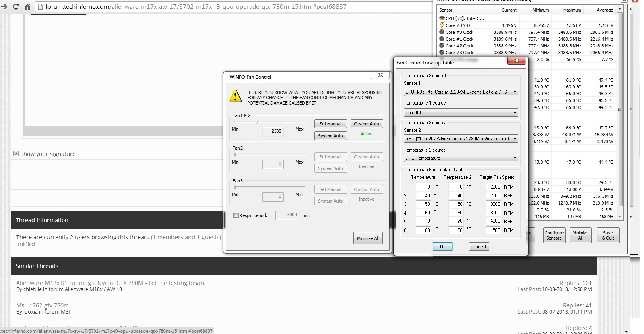644x334 pixels.
Task: Click Minimize All in sensor status window
Action: 580,236
